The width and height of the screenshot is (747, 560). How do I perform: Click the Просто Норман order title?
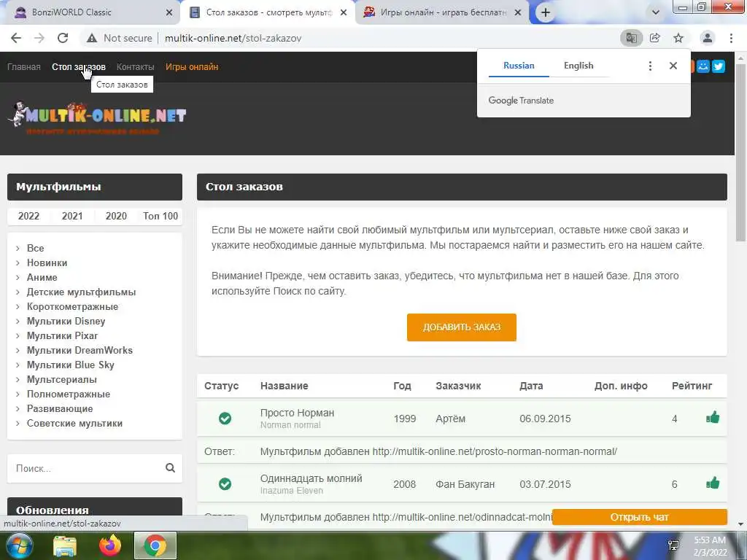pyautogui.click(x=297, y=413)
